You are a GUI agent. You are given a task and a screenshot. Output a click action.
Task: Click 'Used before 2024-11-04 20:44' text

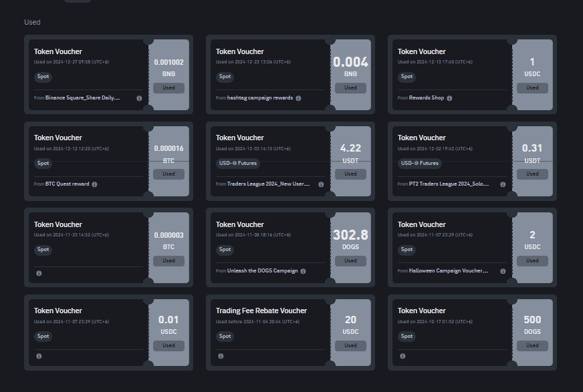(257, 322)
